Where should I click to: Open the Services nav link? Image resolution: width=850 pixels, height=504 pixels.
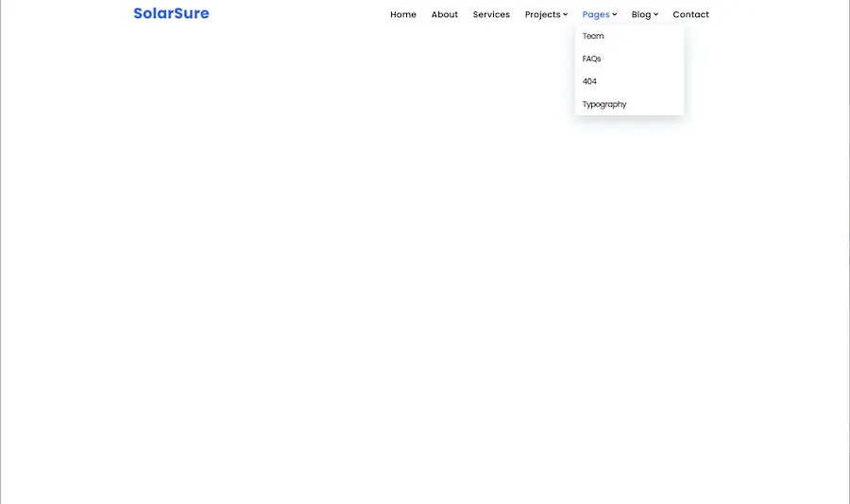(491, 15)
